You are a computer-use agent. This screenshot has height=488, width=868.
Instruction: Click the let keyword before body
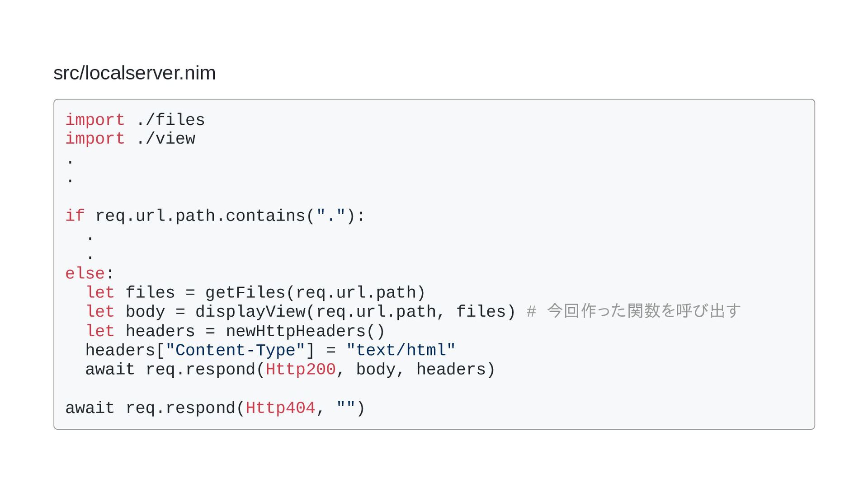point(100,312)
